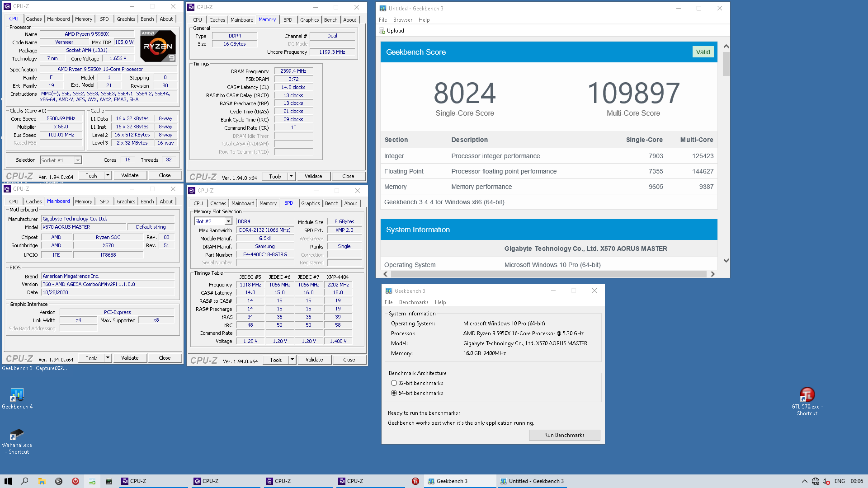Open Slot #2 memory slot dropdown
Screen dimensions: 868x488
click(228, 221)
